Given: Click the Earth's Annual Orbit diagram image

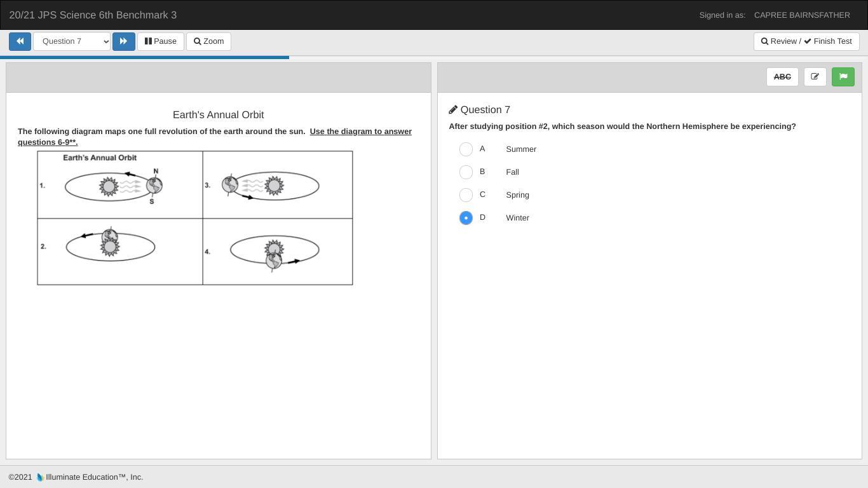Looking at the screenshot, I should click(x=195, y=218).
